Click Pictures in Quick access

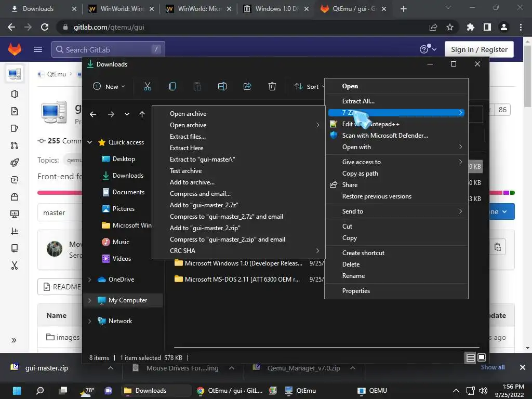(x=123, y=209)
